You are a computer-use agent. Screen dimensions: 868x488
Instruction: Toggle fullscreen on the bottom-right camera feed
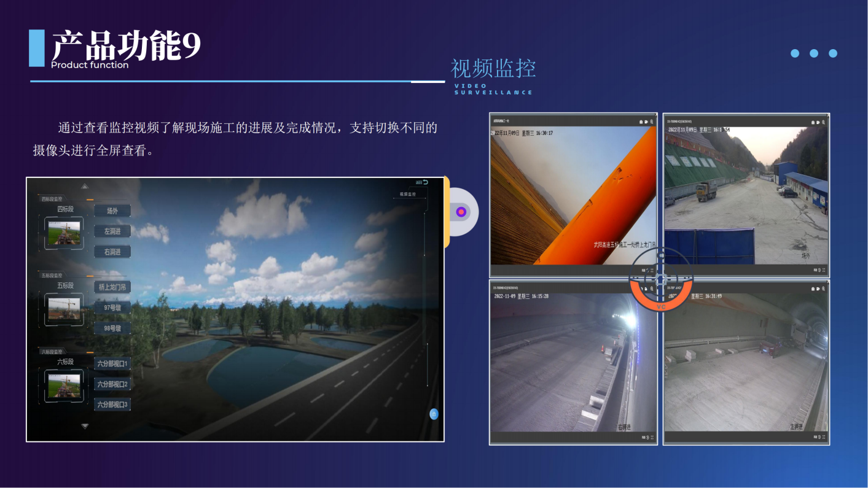click(824, 438)
